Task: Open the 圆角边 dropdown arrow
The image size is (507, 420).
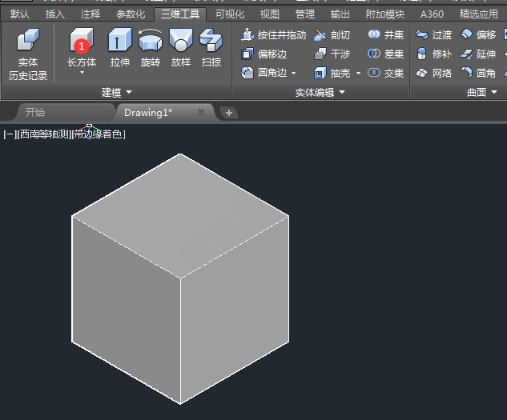Action: pos(293,73)
